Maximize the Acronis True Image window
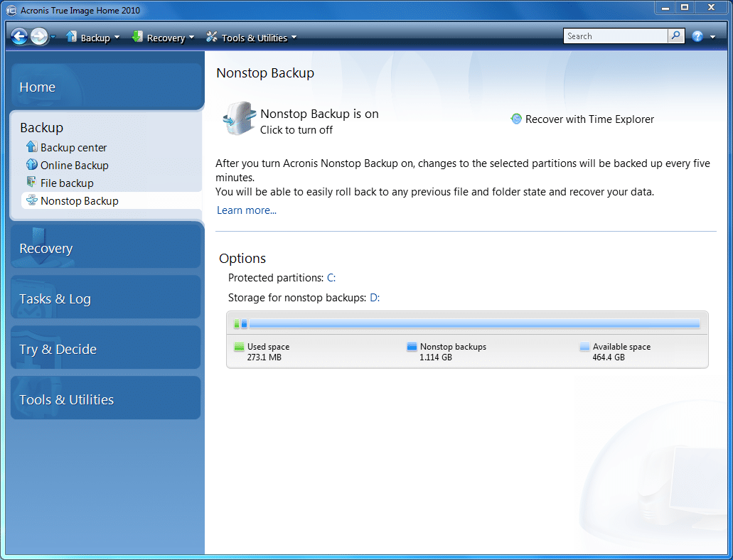 pyautogui.click(x=685, y=8)
